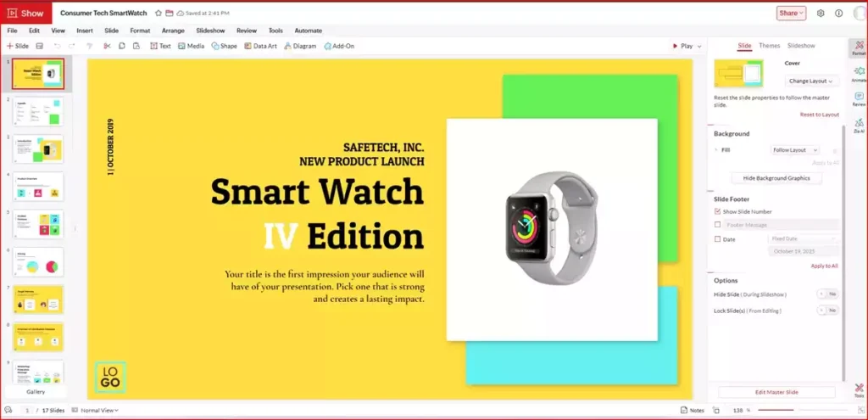
Task: Open the Zia AI assistant
Action: [858, 126]
